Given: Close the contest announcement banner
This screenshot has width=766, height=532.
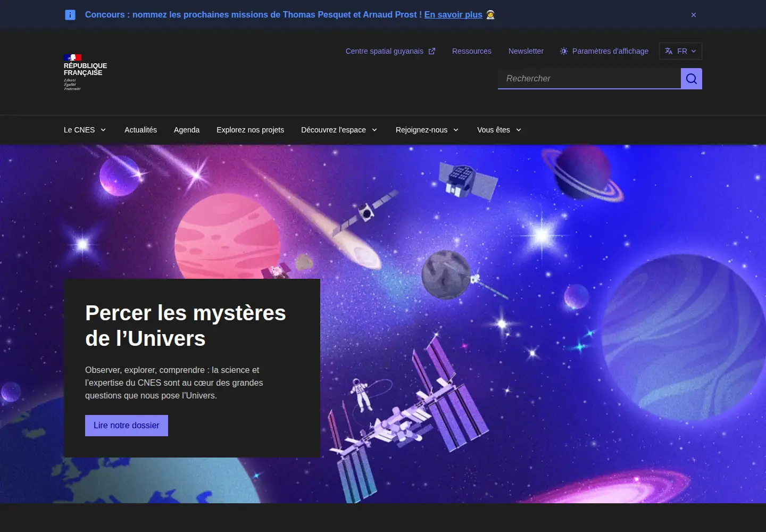Looking at the screenshot, I should pos(694,15).
